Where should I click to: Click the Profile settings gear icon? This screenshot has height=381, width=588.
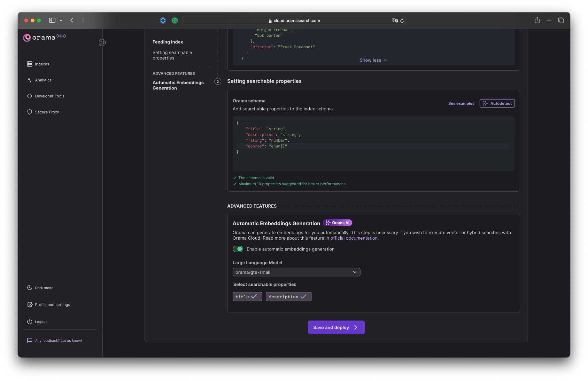(x=30, y=305)
